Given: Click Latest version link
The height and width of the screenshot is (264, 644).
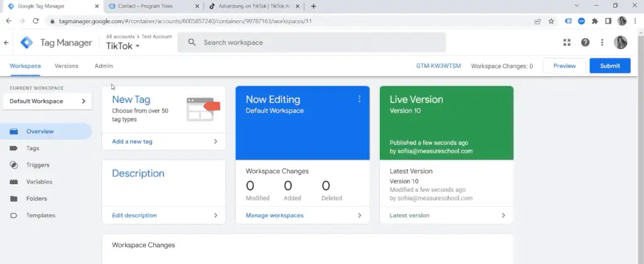Looking at the screenshot, I should click(409, 216).
